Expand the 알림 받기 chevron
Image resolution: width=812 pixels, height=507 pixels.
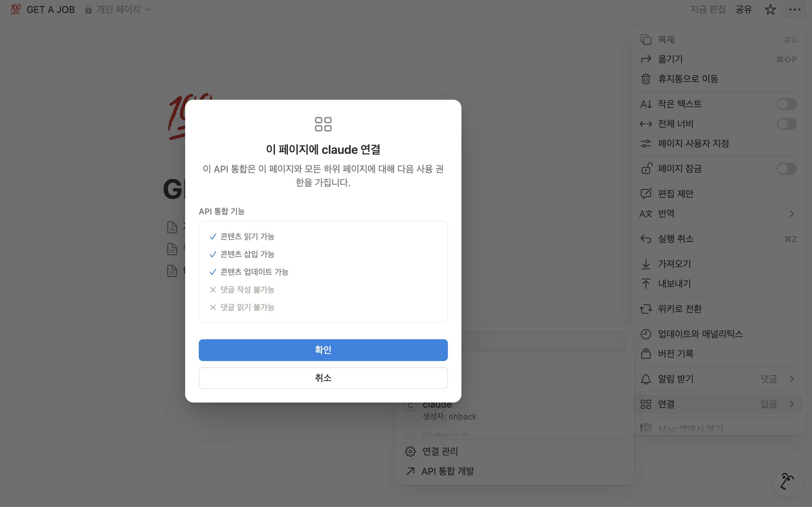pyautogui.click(x=792, y=379)
